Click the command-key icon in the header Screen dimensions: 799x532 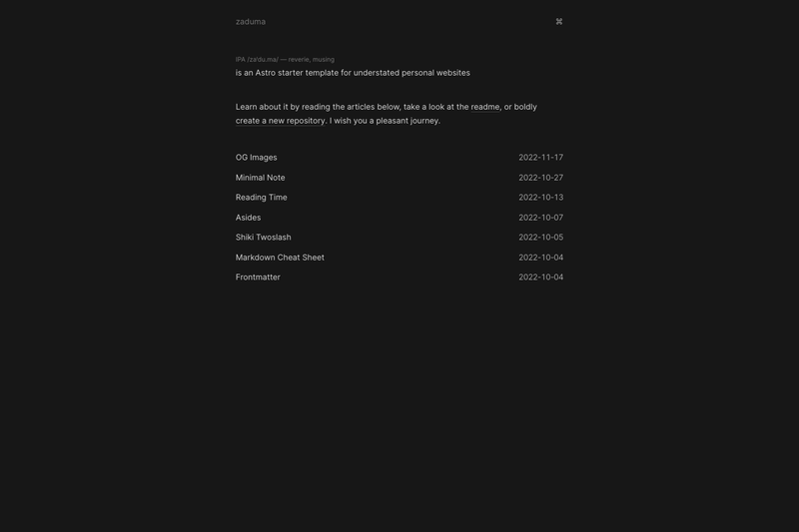[559, 21]
